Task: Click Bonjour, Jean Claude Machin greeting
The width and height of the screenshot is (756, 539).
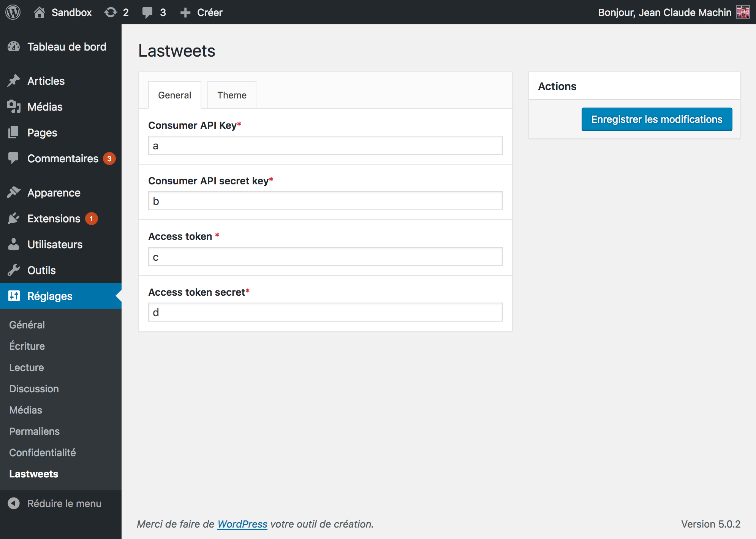Action: pos(665,13)
